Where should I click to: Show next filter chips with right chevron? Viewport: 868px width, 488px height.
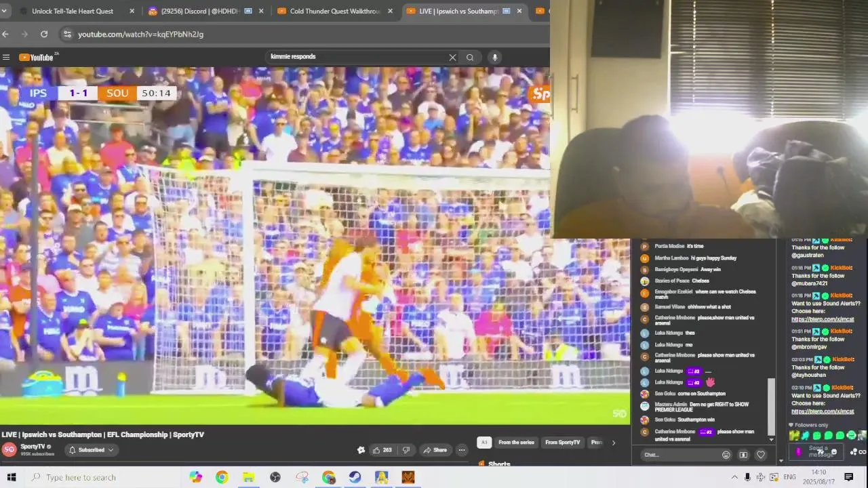pos(614,443)
